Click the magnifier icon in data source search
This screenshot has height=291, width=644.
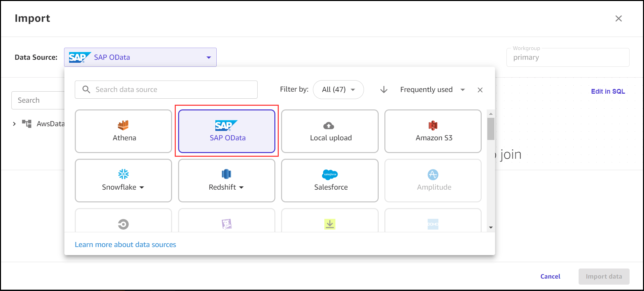click(x=86, y=90)
